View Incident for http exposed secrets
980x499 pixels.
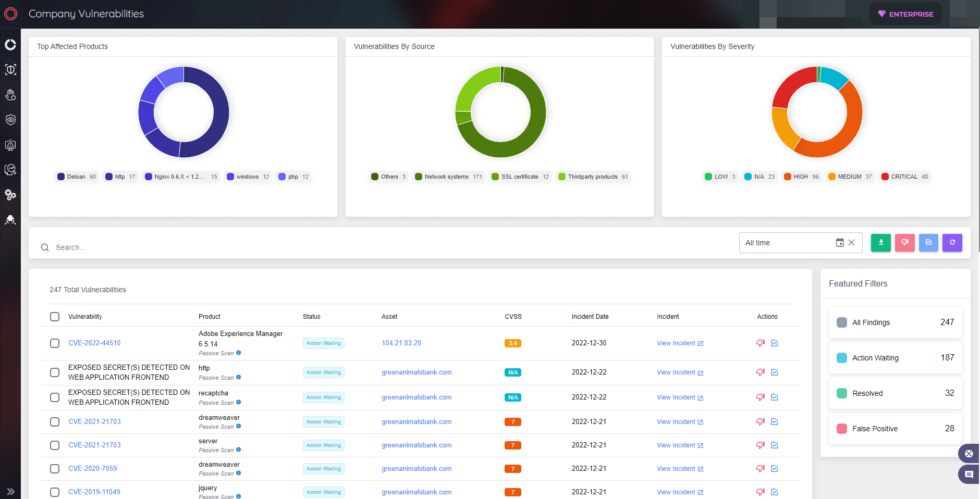pos(680,372)
